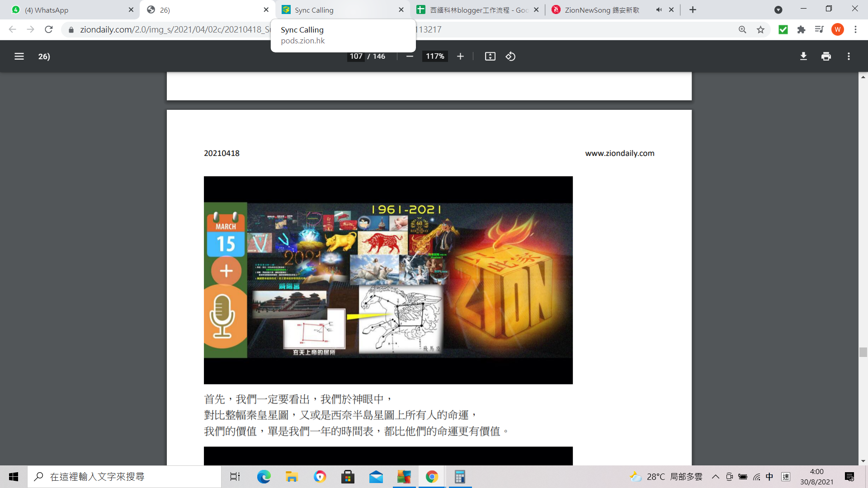Mute audio on ZionNewSong tab
This screenshot has height=488, width=868.
point(659,10)
